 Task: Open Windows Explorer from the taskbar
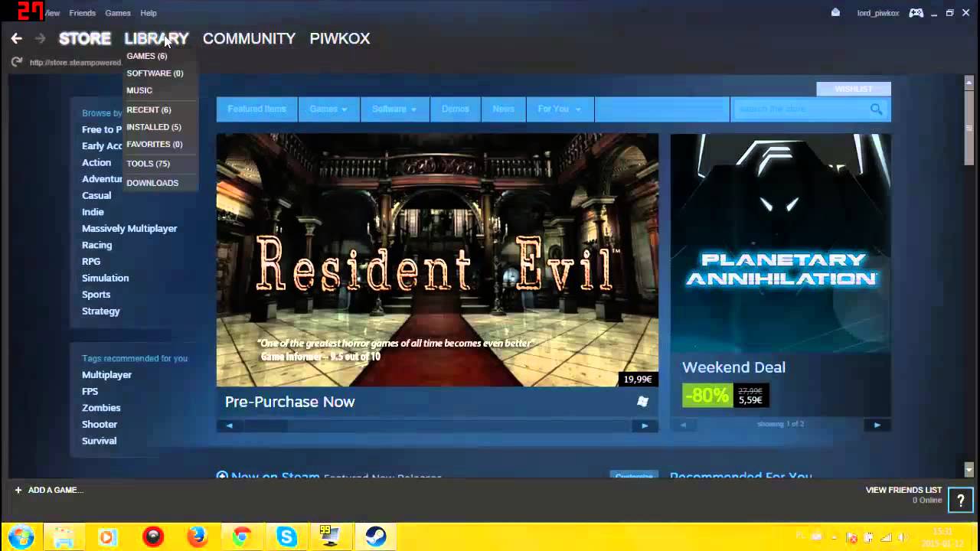(x=64, y=537)
